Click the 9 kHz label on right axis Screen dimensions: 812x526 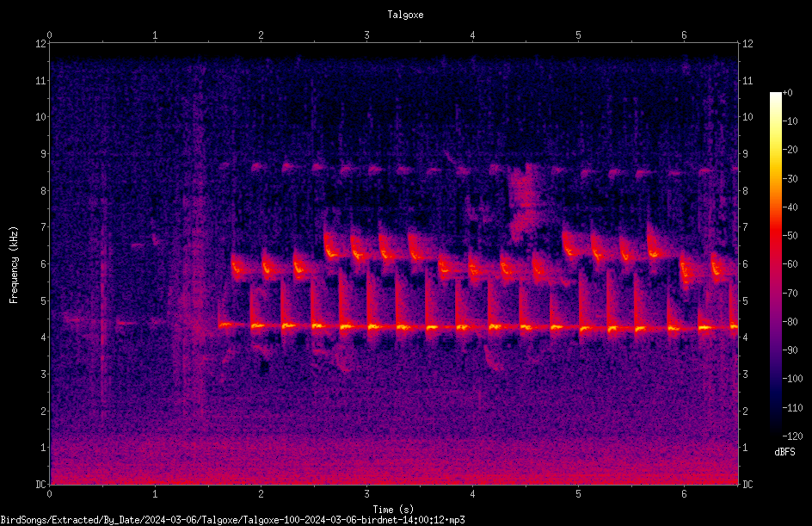tap(745, 154)
